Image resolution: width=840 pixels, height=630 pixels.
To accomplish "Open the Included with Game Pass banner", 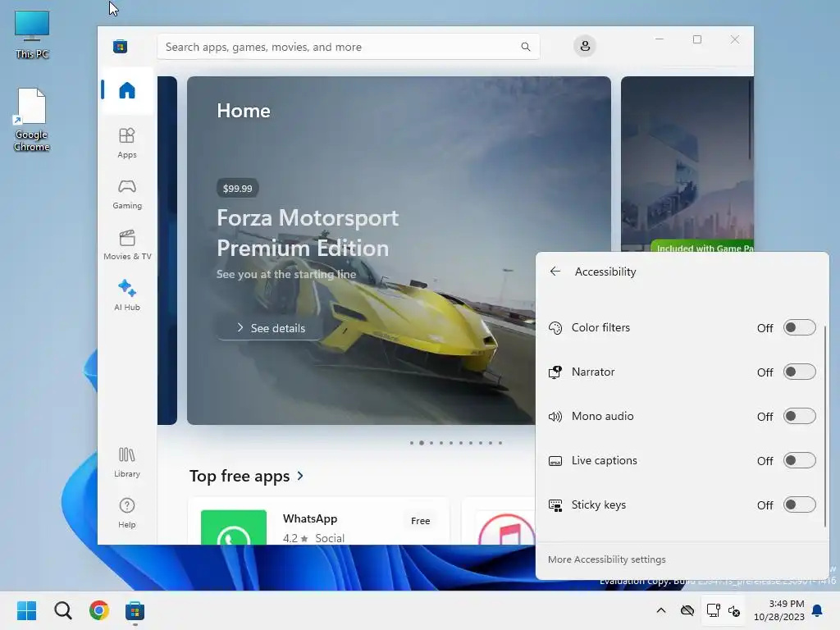I will click(702, 248).
